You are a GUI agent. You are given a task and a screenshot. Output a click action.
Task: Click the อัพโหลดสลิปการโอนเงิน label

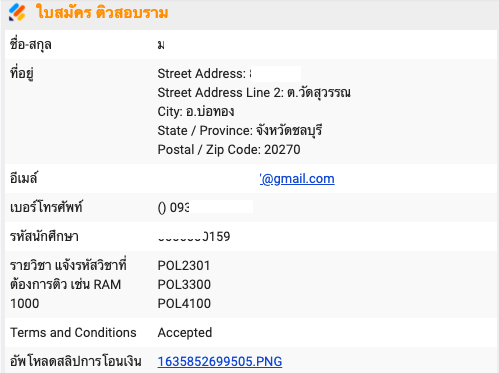coord(76,361)
